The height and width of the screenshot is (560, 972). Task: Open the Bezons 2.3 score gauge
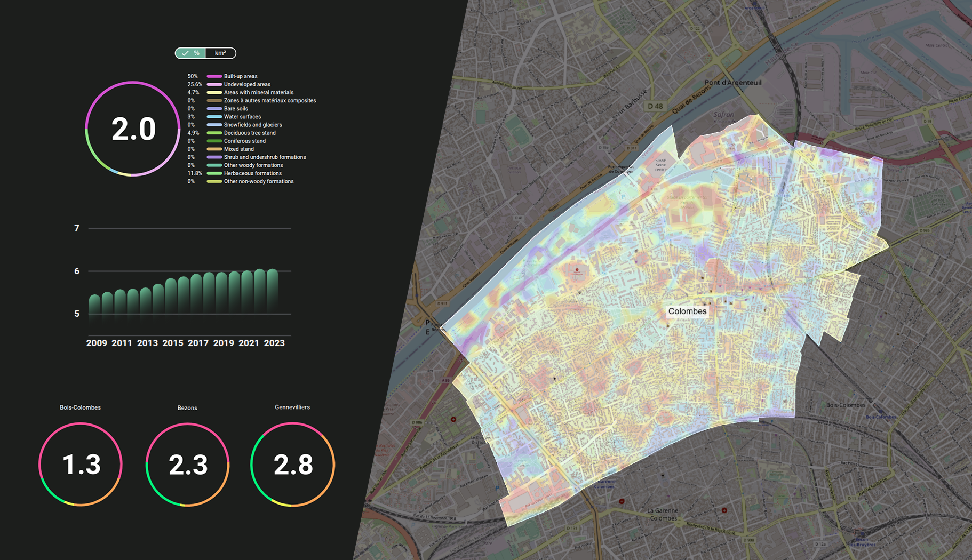point(187,465)
